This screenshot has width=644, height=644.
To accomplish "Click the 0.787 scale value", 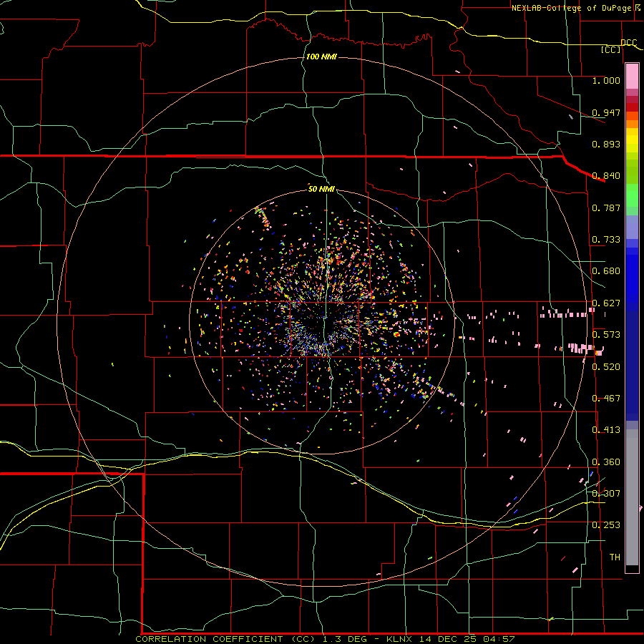I will (606, 208).
